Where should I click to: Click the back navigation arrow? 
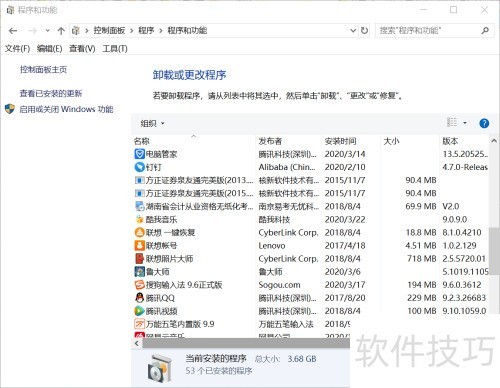13,31
